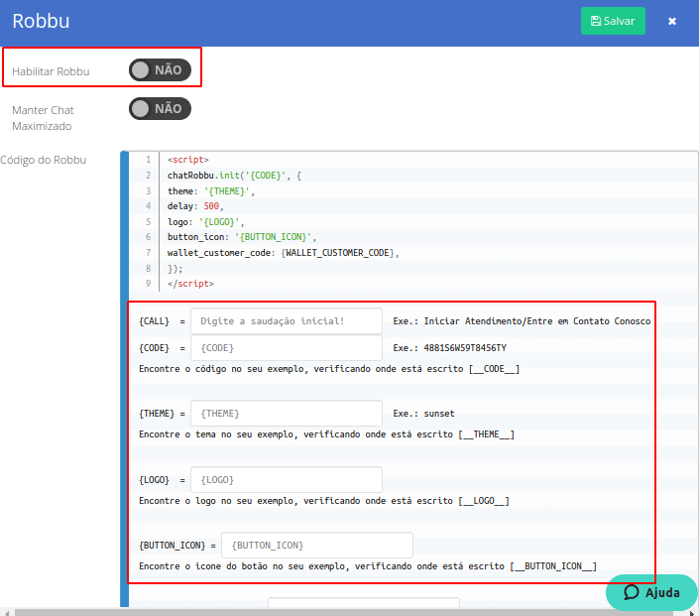Click the "delay: 500," code line
The image size is (700, 616).
tap(195, 206)
